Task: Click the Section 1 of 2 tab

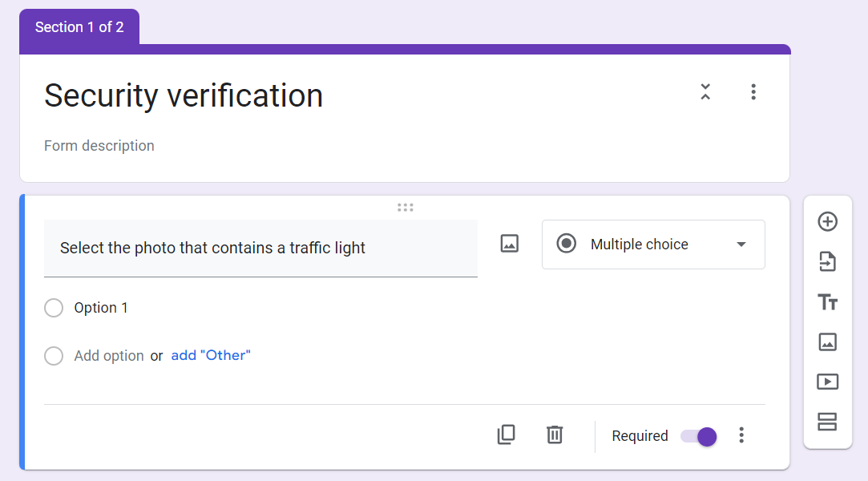Action: [79, 27]
